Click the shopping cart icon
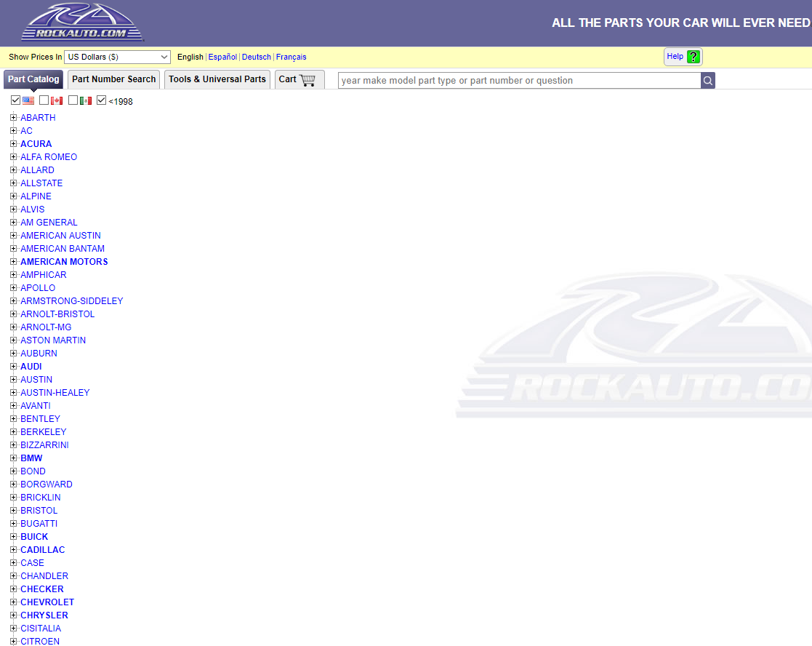The width and height of the screenshot is (812, 646). 307,80
